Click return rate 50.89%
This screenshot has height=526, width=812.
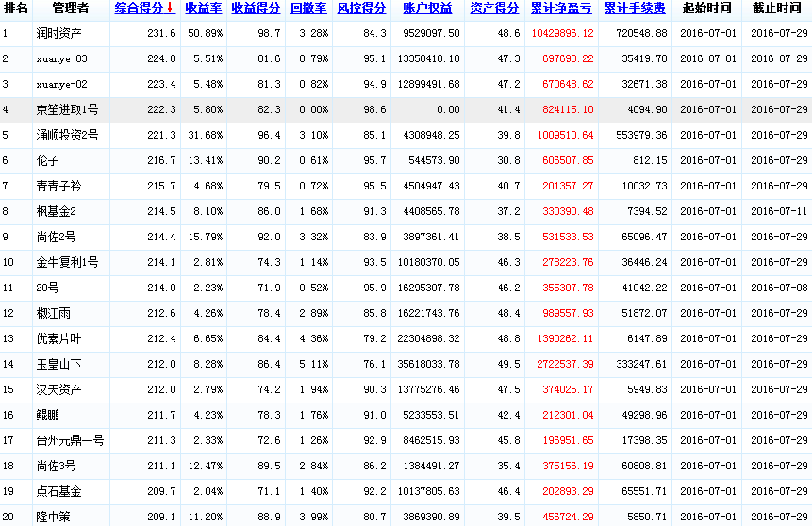[x=205, y=33]
